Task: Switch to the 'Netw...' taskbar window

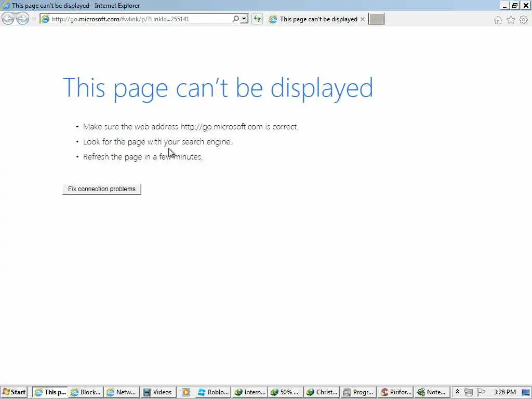Action: coord(122,392)
